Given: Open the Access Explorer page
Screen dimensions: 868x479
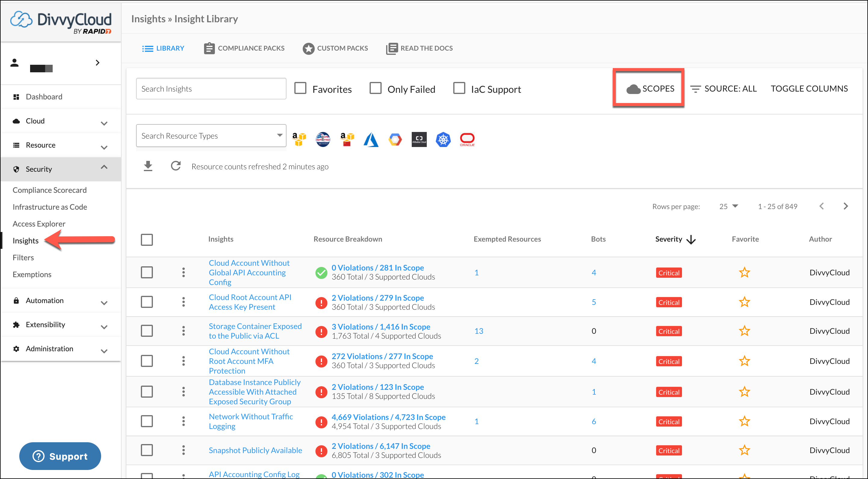Looking at the screenshot, I should pyautogui.click(x=39, y=224).
